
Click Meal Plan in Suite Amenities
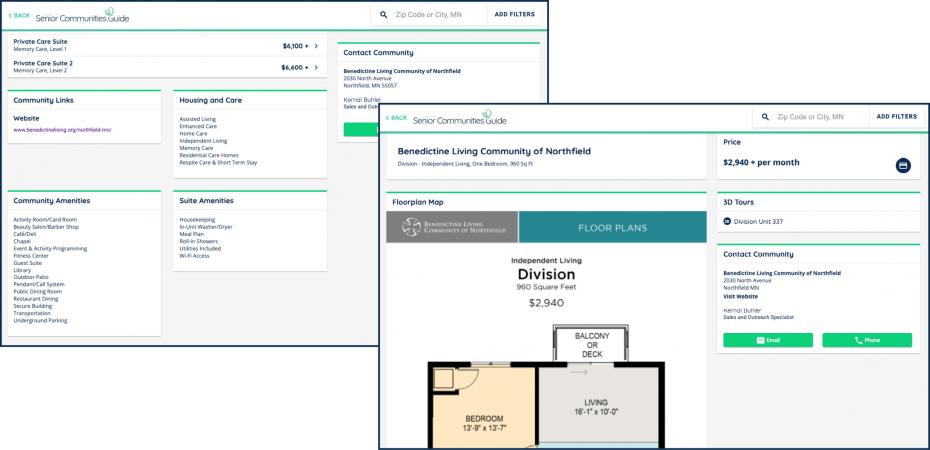click(192, 234)
